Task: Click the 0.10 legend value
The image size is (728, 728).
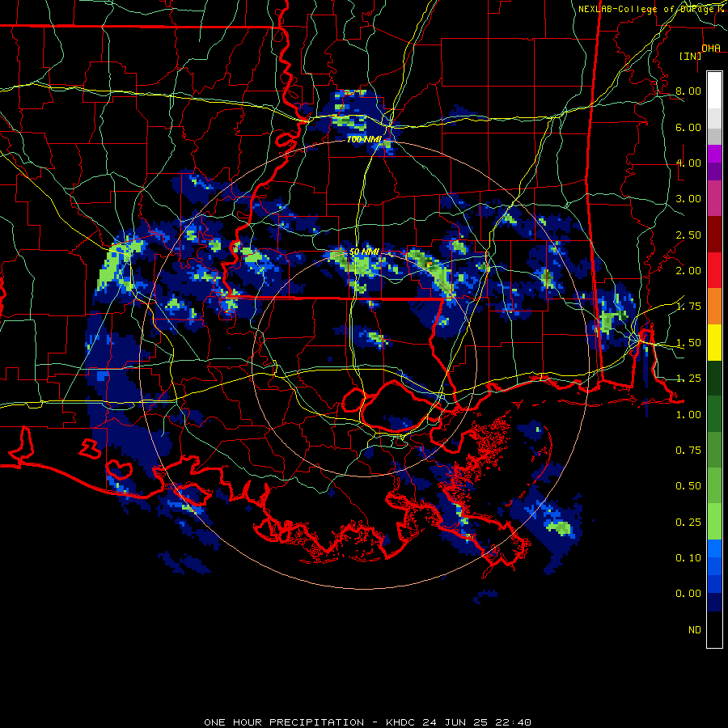Action: point(688,558)
